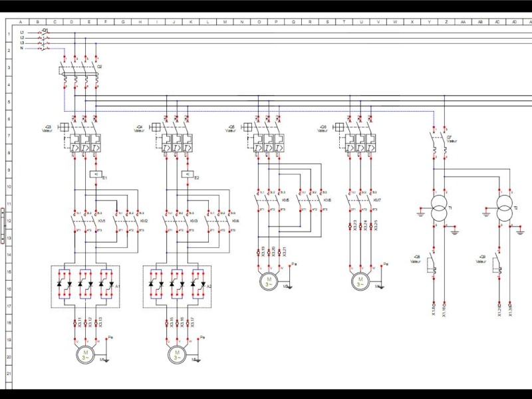Select the Q6 motor protection breaker trip blocks

click(x=360, y=144)
